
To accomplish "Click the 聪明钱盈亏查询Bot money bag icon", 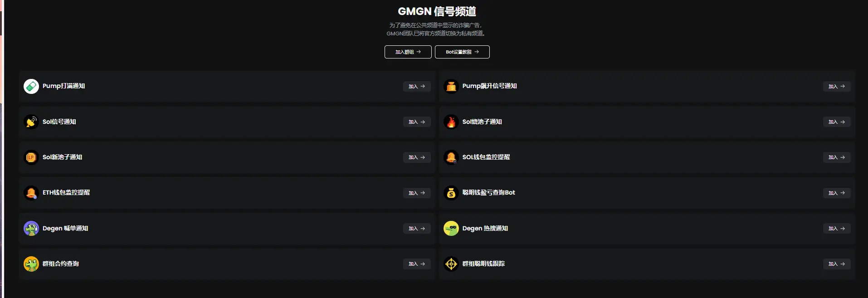I will [451, 193].
